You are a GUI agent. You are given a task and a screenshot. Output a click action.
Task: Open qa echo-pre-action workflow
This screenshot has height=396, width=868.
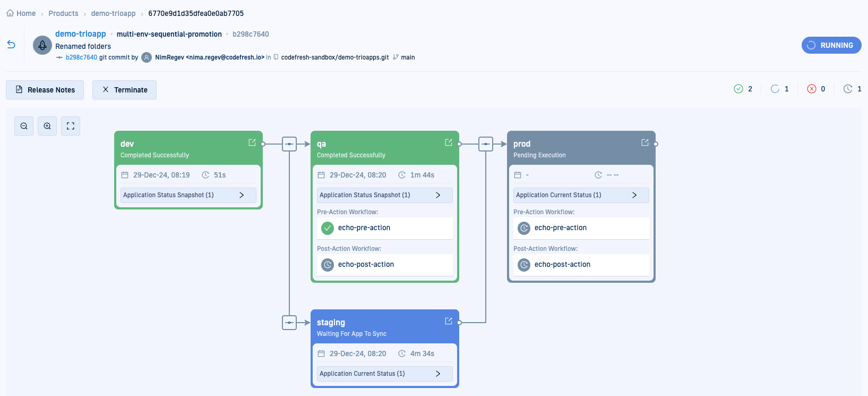click(364, 228)
